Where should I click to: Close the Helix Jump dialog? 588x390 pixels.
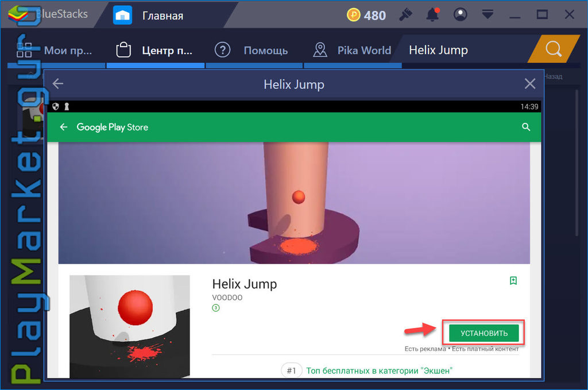[x=529, y=84]
